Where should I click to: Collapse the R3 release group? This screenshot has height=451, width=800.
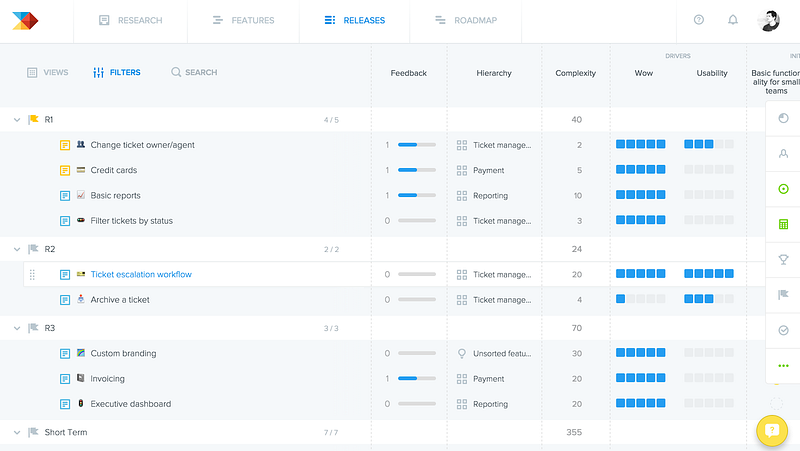17,329
